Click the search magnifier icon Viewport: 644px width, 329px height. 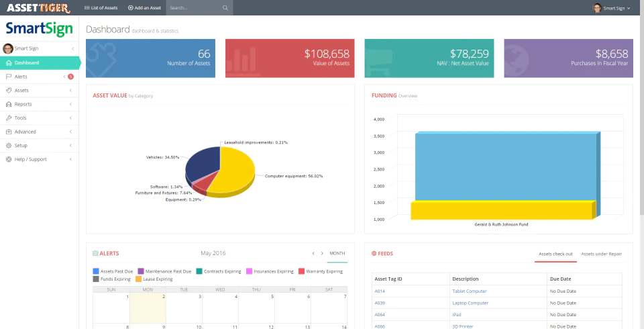(225, 8)
